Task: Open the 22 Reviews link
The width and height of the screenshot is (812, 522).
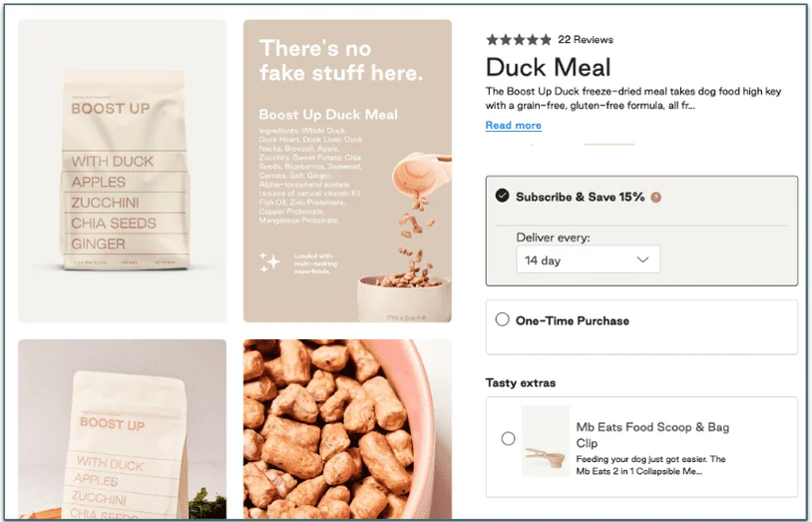Action: (x=586, y=39)
